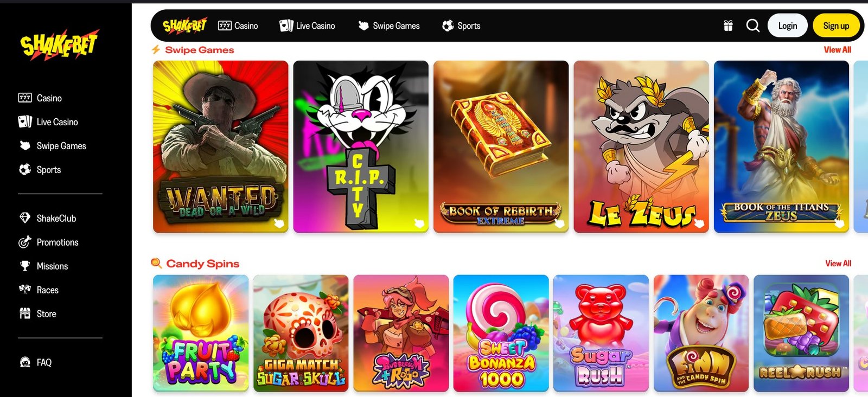
Task: Open Casino from the left sidebar
Action: click(x=40, y=98)
